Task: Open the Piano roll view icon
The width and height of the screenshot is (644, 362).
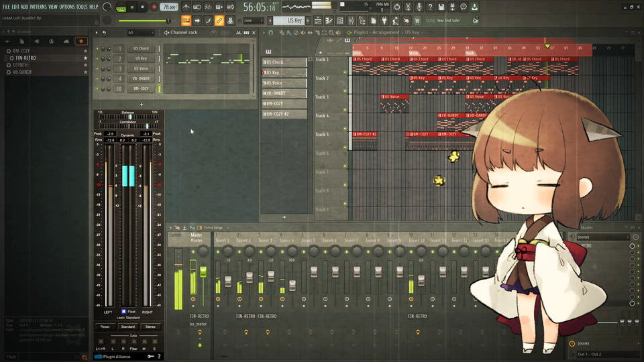Action: 329,21
